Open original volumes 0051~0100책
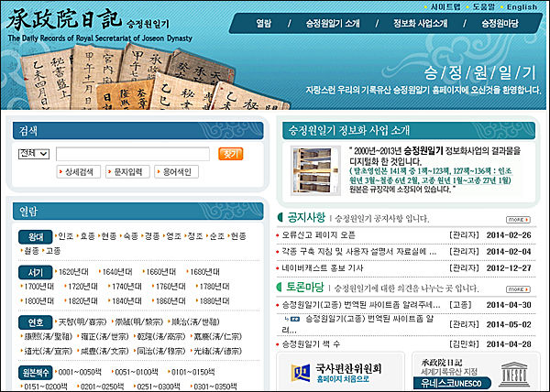Screen dimensions: 550x392 [137, 372]
